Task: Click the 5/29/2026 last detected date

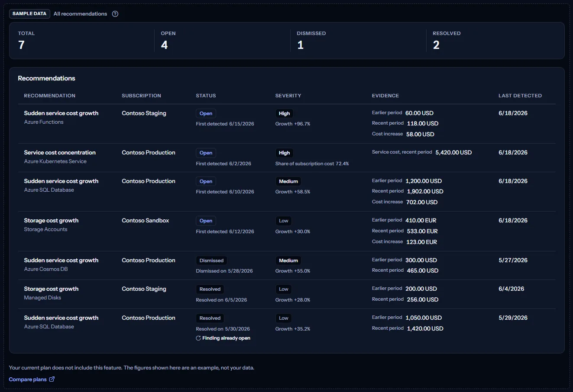Action: click(513, 318)
